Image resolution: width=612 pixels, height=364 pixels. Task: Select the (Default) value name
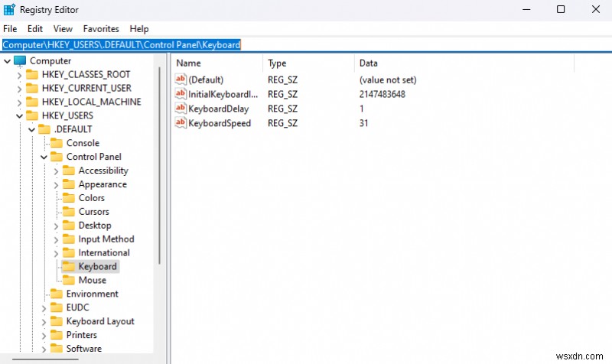tap(206, 80)
